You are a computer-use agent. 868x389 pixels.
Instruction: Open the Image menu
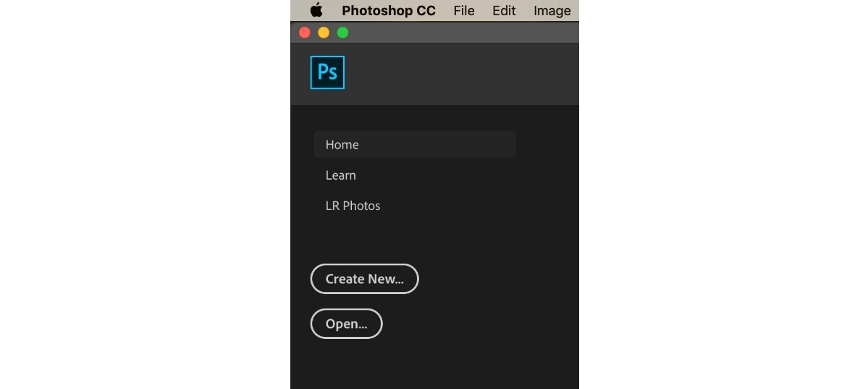(552, 11)
